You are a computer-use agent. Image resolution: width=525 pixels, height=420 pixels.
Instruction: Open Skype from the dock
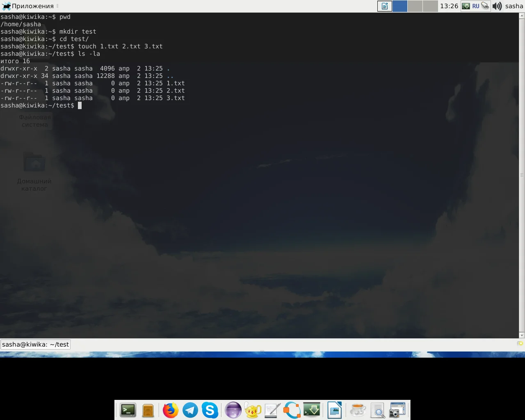tap(210, 410)
